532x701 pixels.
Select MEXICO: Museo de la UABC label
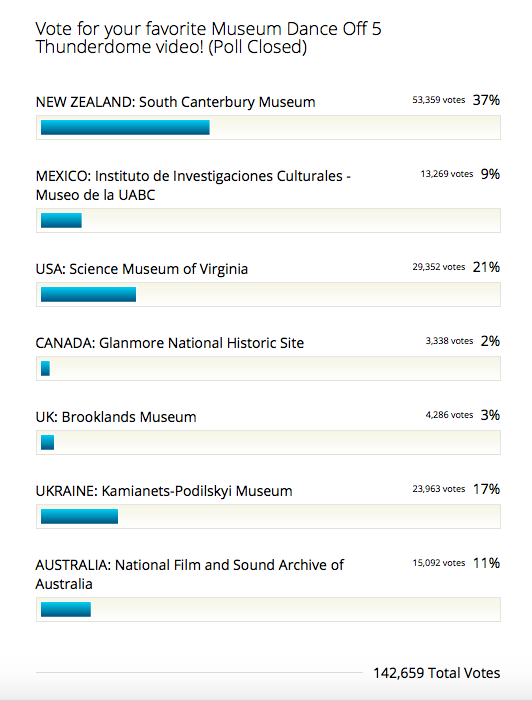pyautogui.click(x=193, y=185)
